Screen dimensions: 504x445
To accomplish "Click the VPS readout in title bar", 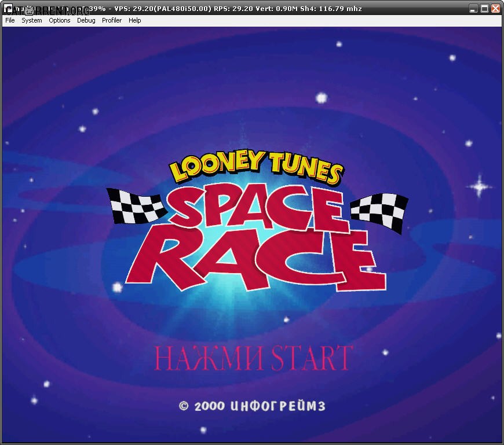I will [x=163, y=9].
